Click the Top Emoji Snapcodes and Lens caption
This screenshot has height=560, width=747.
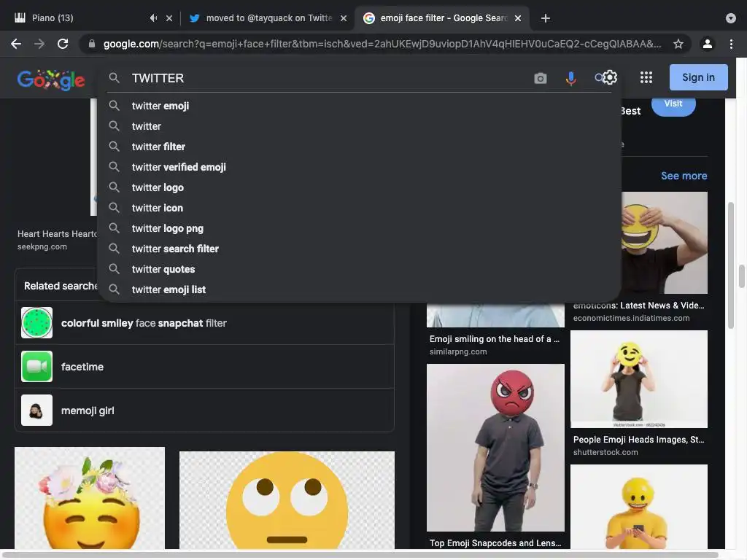[x=495, y=542]
